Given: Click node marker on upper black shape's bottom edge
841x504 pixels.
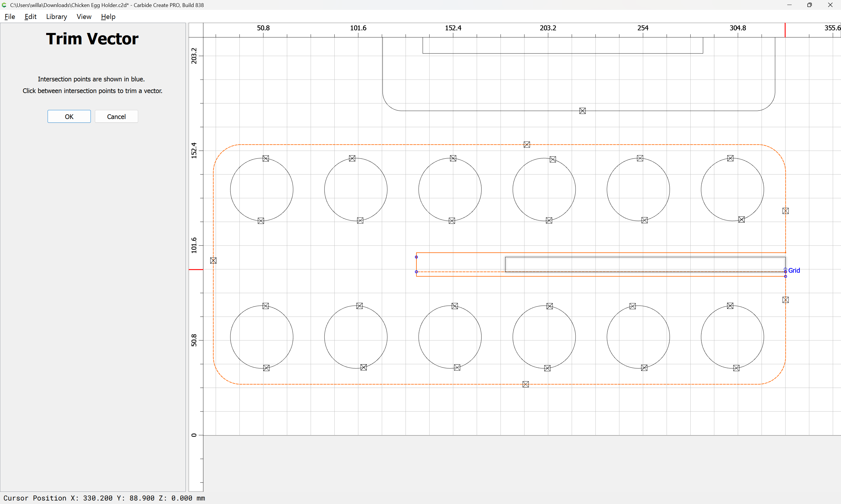Looking at the screenshot, I should coord(582,111).
